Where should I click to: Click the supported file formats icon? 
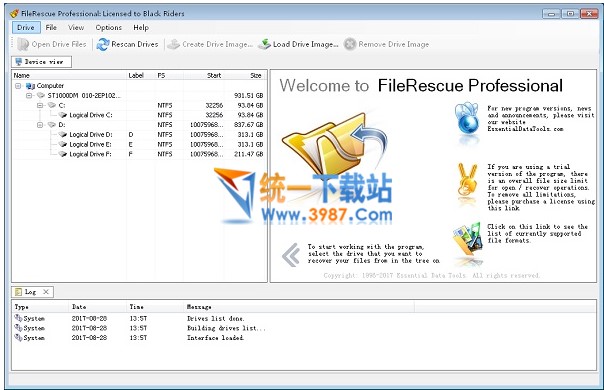pyautogui.click(x=468, y=239)
